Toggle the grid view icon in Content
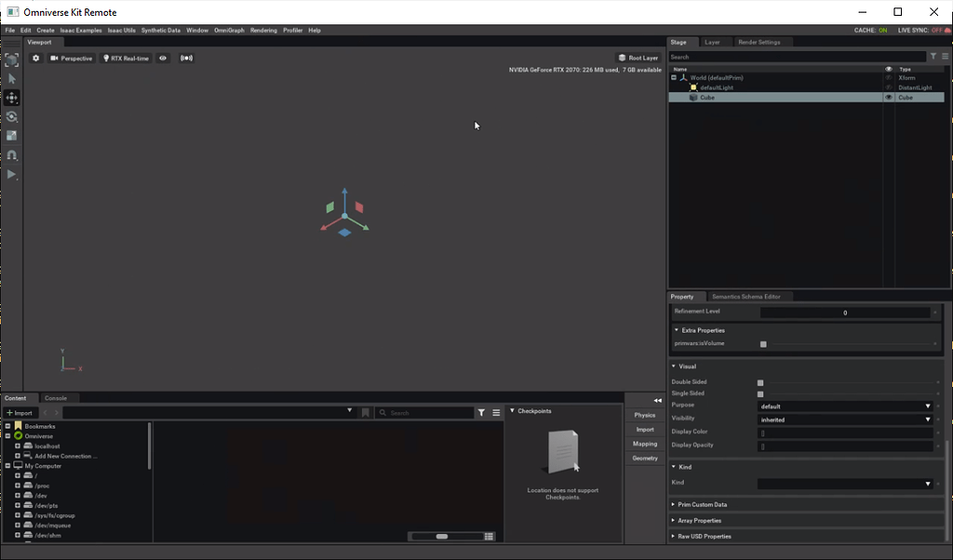This screenshot has height=560, width=953. pyautogui.click(x=490, y=537)
